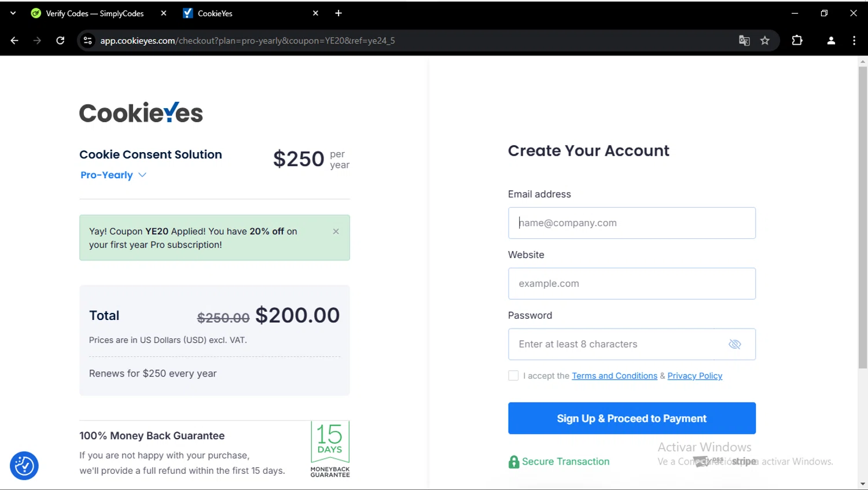Click the scrollbar down arrow
The image size is (868, 490).
tap(863, 484)
